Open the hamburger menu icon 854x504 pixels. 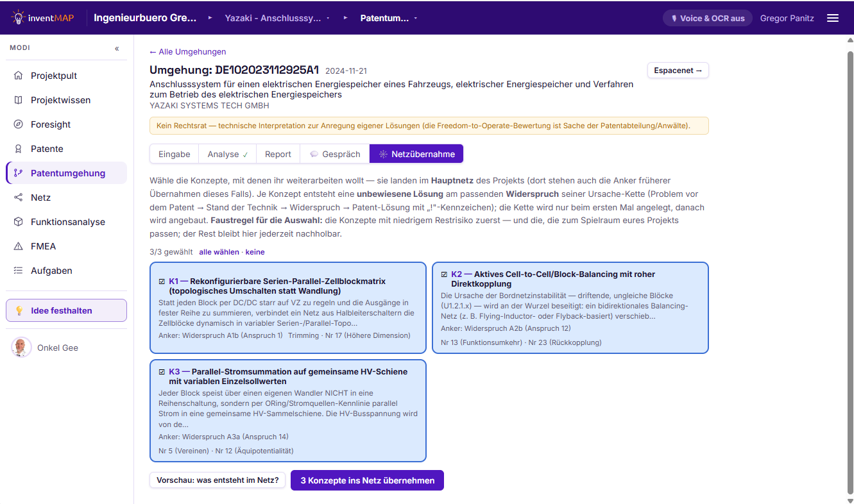click(833, 18)
